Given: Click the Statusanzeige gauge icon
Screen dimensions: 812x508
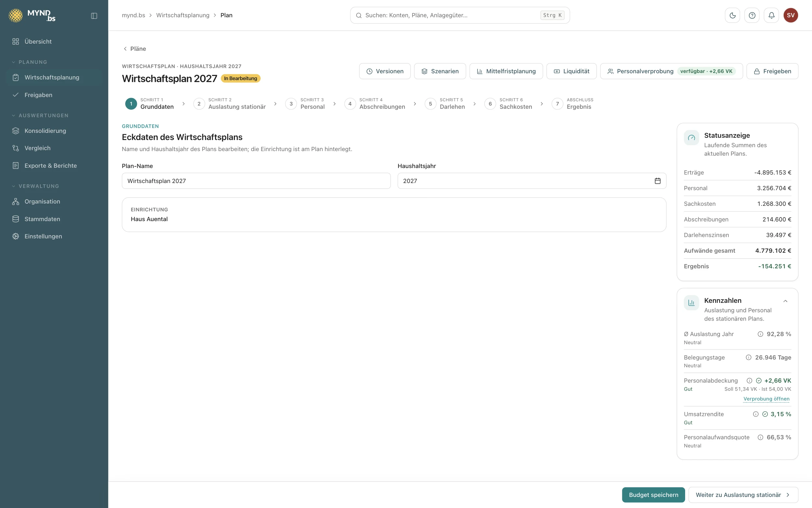Looking at the screenshot, I should [691, 138].
